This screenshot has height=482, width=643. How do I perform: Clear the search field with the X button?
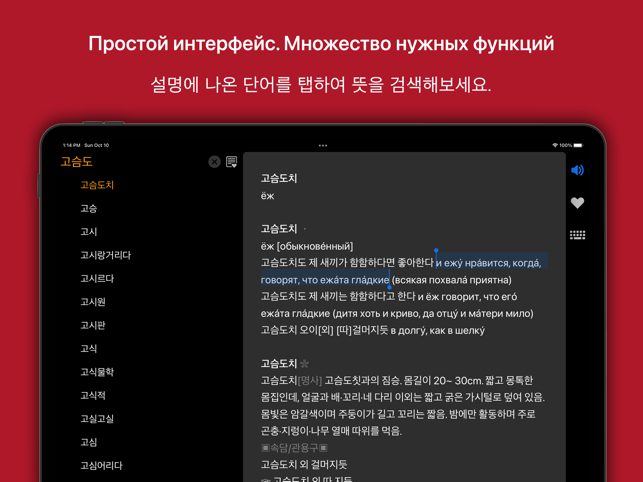[x=214, y=162]
